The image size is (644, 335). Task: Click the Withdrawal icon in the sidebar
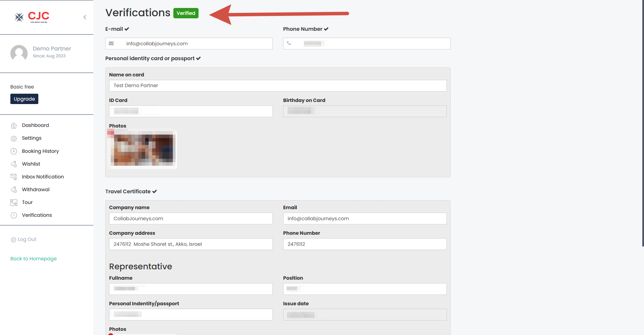click(14, 189)
